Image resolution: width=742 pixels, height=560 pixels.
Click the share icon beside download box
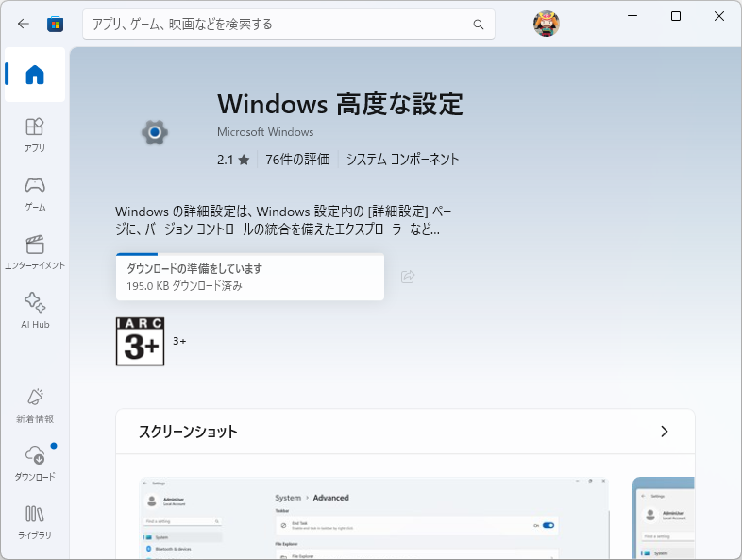pos(408,277)
